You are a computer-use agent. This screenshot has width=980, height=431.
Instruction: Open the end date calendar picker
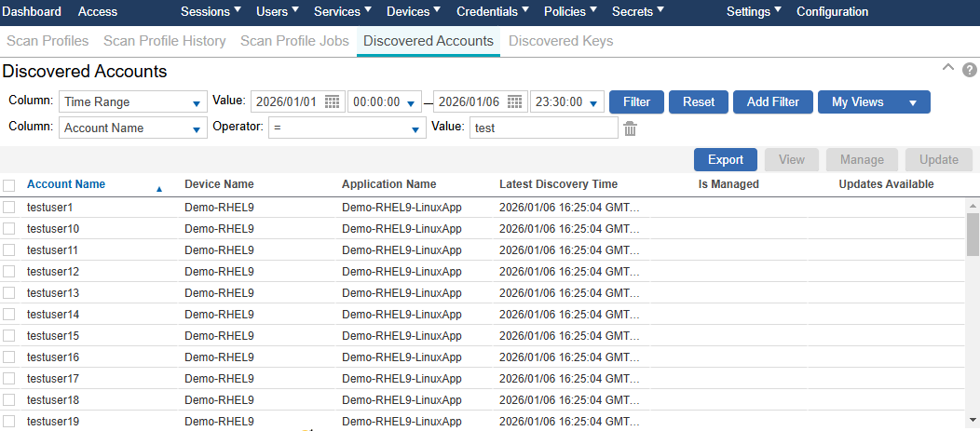[x=515, y=102]
